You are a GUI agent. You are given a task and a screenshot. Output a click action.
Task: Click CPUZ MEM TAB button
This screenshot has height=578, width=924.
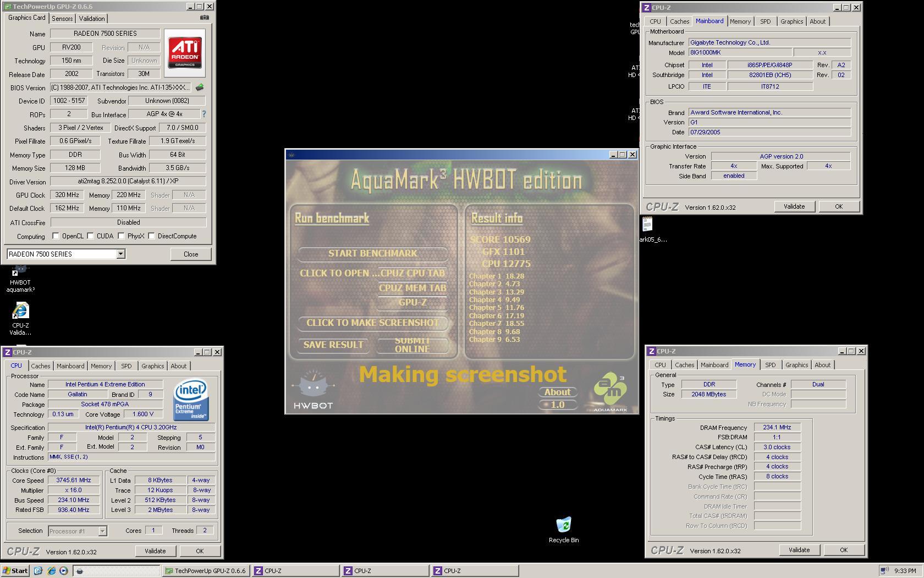pos(412,288)
